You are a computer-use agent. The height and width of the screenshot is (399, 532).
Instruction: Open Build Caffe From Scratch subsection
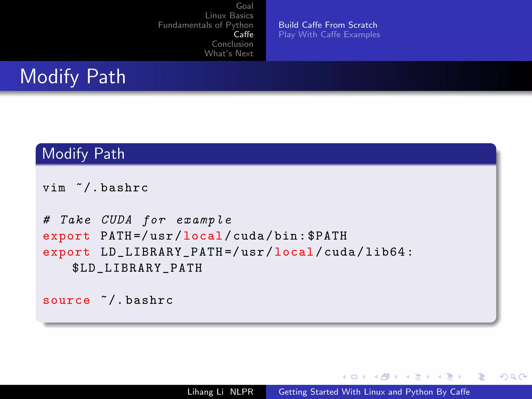328,25
